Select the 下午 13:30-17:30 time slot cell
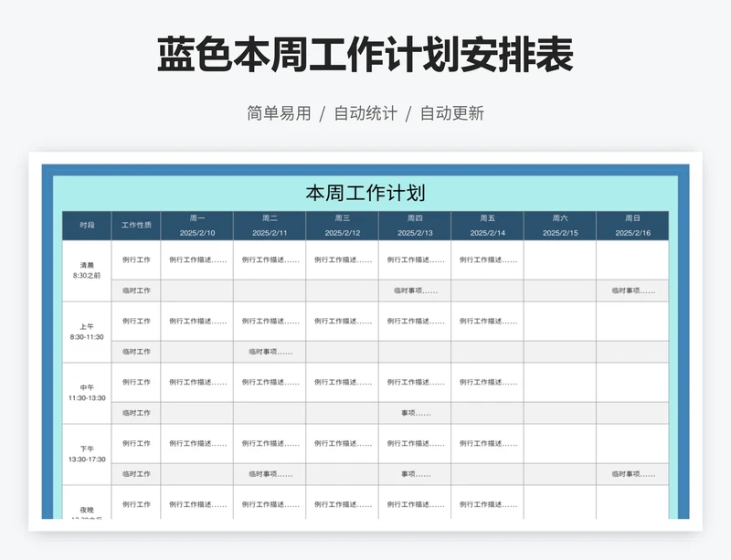Image resolution: width=731 pixels, height=560 pixels. 87,454
